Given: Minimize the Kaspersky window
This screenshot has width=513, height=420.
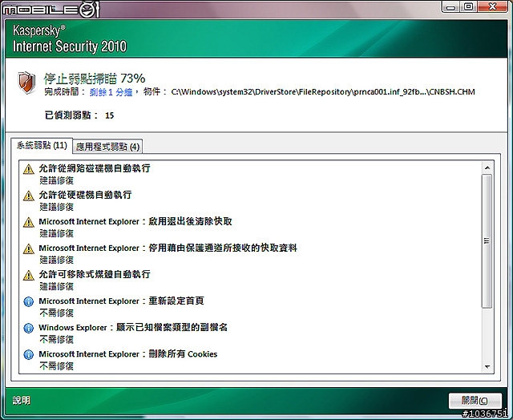Looking at the screenshot, I should pyautogui.click(x=450, y=6).
